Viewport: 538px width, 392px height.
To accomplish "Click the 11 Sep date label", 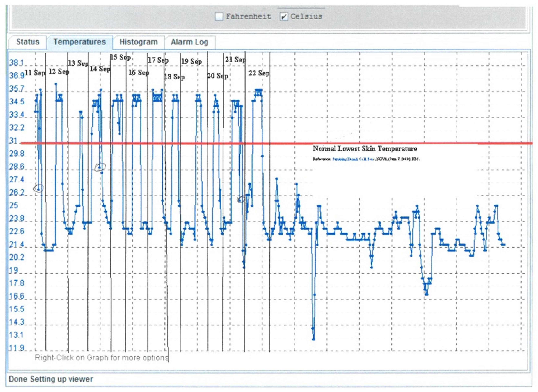I will (x=35, y=73).
